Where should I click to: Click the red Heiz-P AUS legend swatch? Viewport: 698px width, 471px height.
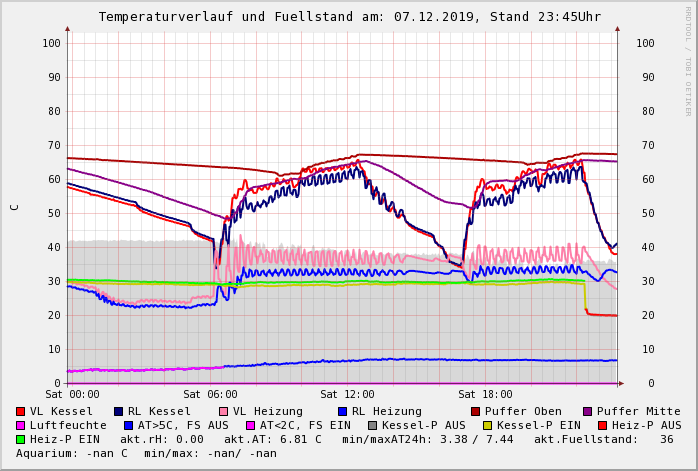pyautogui.click(x=601, y=425)
